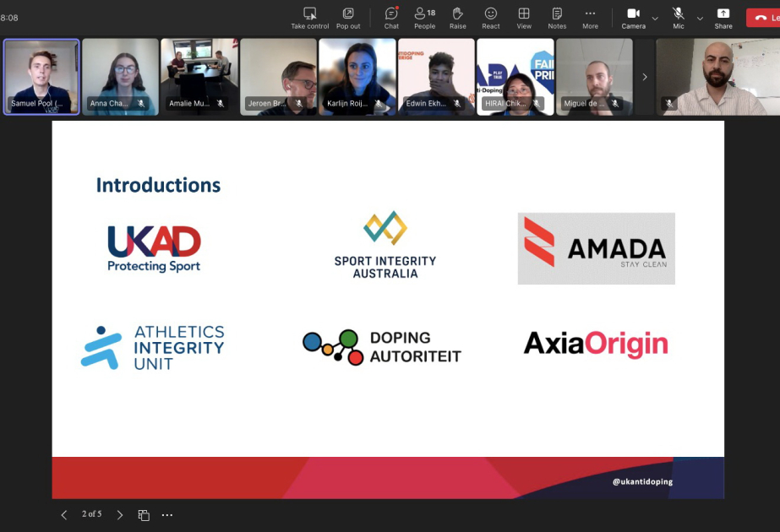Viewport: 780px width, 532px height.
Task: Click the meeting timer showing 8:08
Action: tap(9, 18)
